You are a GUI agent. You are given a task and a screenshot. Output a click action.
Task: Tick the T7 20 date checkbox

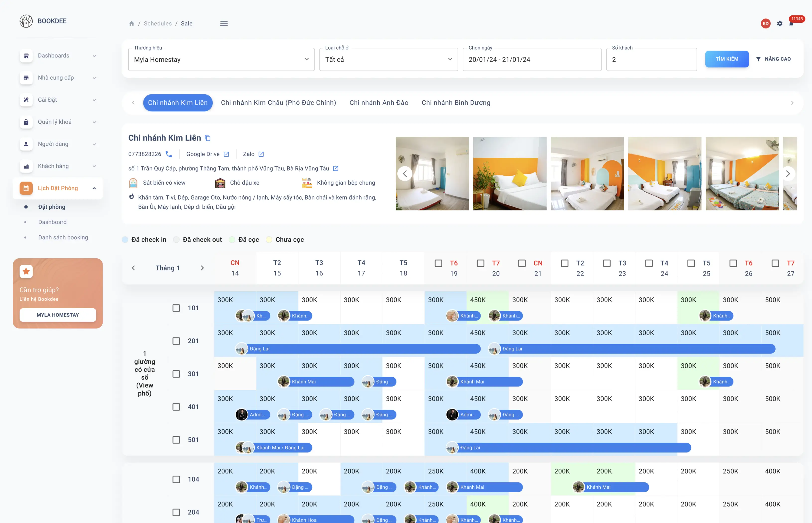pos(480,263)
